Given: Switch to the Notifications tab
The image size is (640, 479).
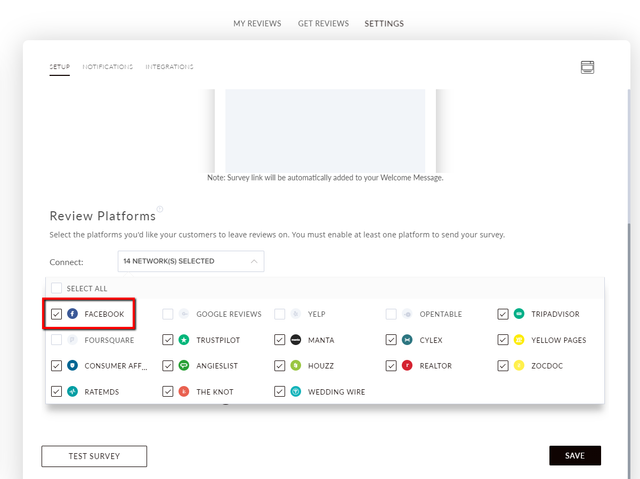Looking at the screenshot, I should tap(108, 67).
